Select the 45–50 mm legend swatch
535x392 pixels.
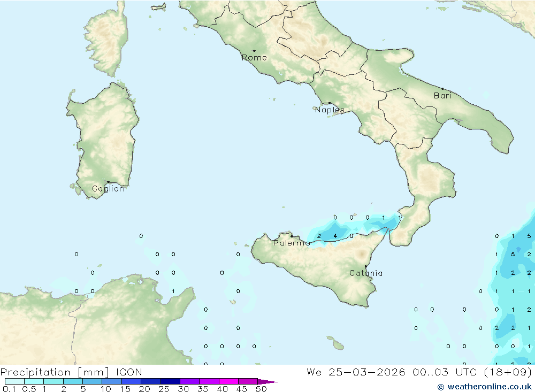248,381
